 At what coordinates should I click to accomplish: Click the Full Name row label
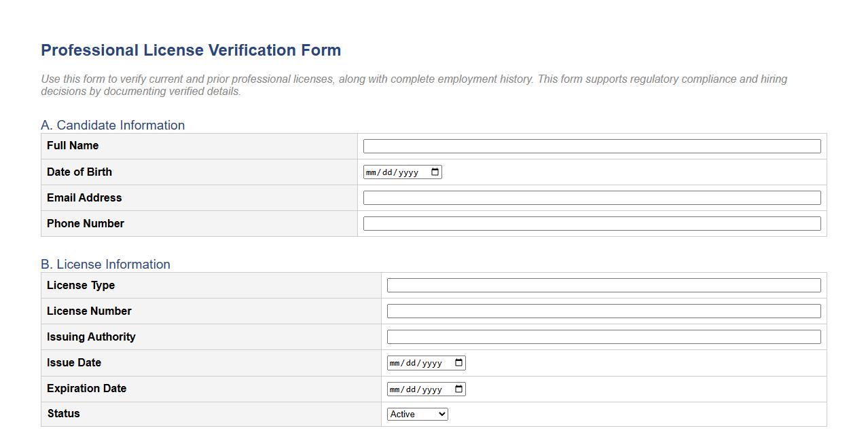[72, 145]
